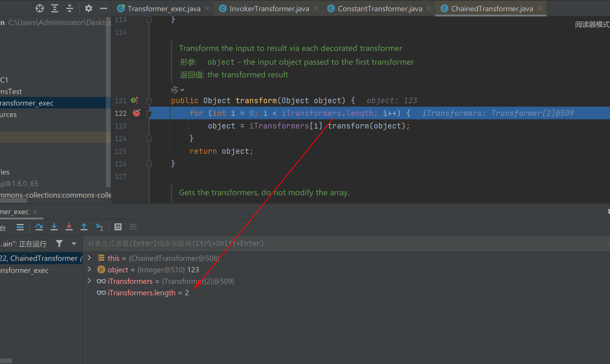Close the ChainedTransformer.java tab
The image size is (610, 364).
click(540, 9)
